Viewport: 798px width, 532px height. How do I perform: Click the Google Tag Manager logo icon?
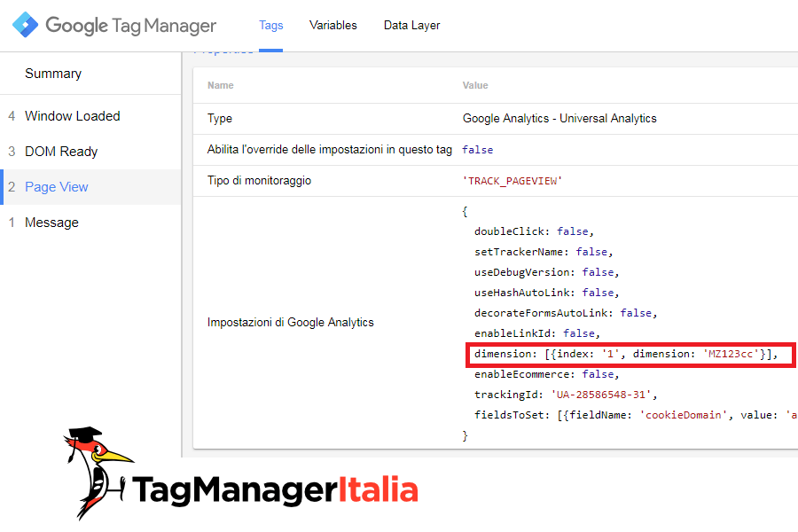[25, 25]
